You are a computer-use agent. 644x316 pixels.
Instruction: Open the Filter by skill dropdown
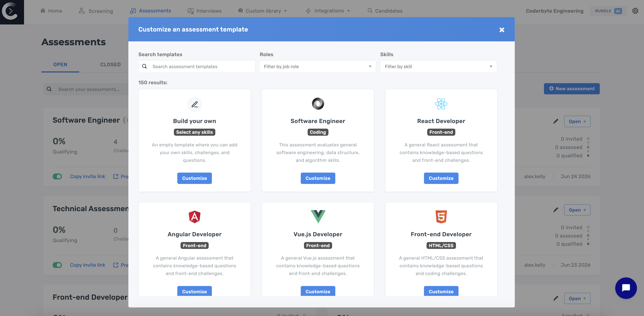click(x=438, y=66)
